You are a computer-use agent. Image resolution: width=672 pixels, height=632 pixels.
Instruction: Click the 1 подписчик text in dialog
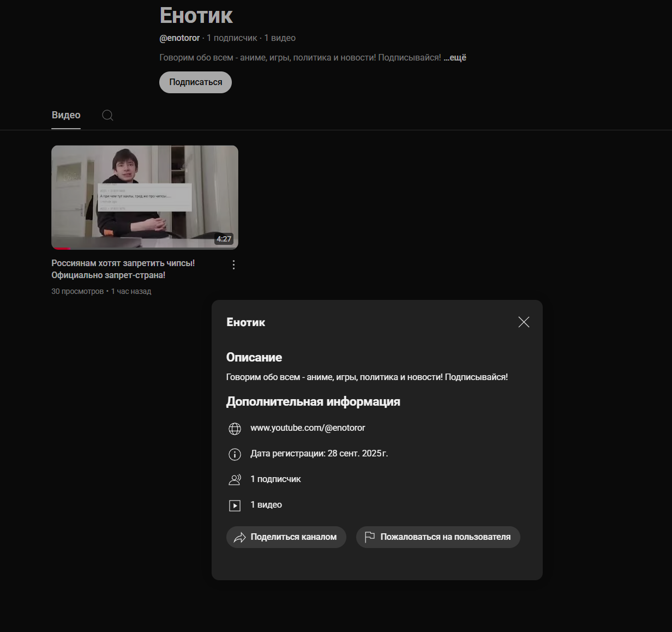click(275, 479)
